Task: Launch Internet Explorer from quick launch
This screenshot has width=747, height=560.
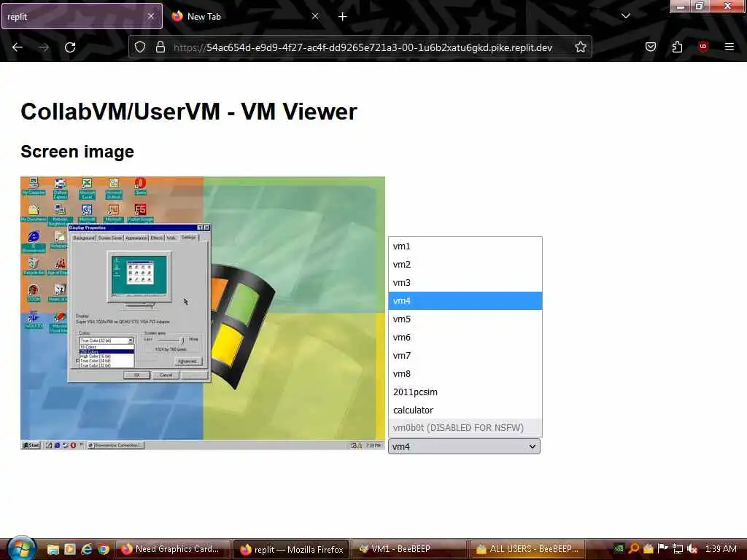Action: click(x=86, y=549)
